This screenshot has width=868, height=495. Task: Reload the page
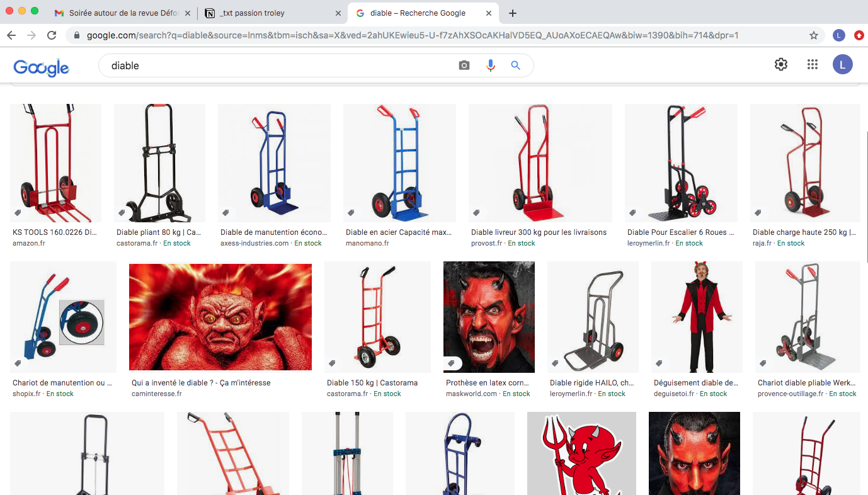[x=52, y=35]
